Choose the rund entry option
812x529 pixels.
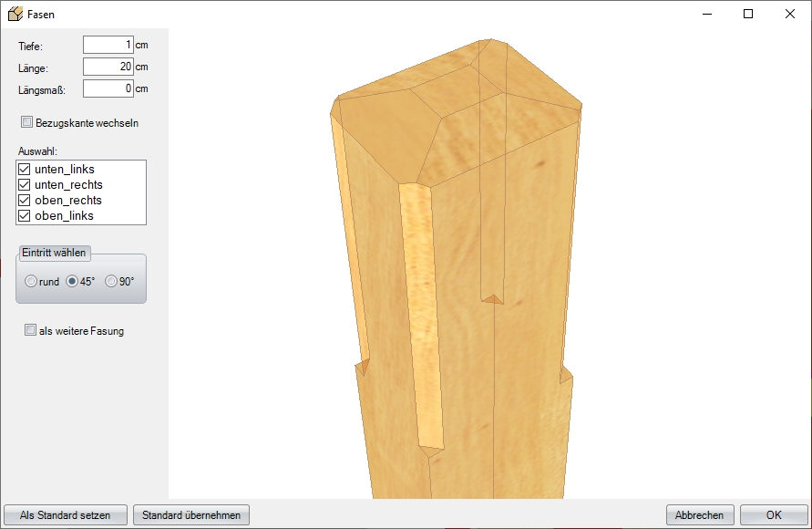click(32, 282)
